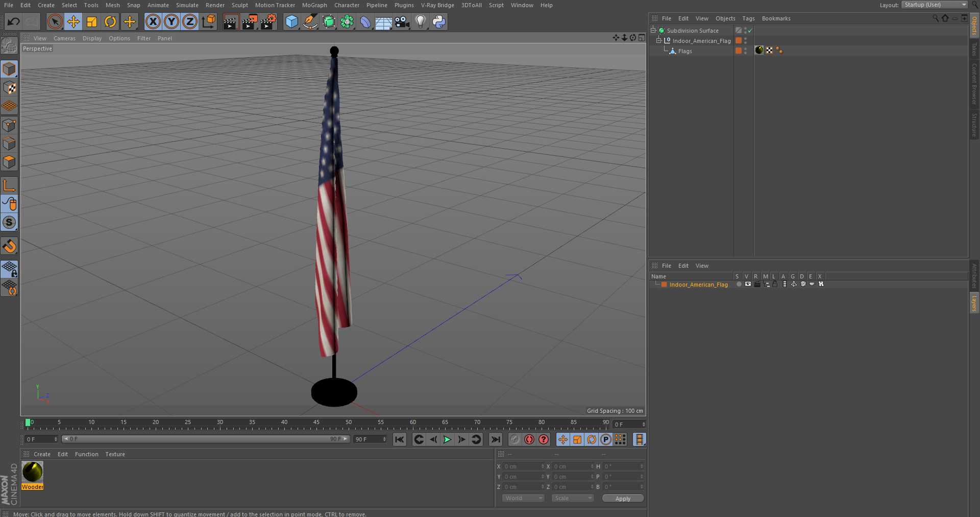Open the spline Pen tool
The width and height of the screenshot is (980, 517).
pyautogui.click(x=310, y=21)
